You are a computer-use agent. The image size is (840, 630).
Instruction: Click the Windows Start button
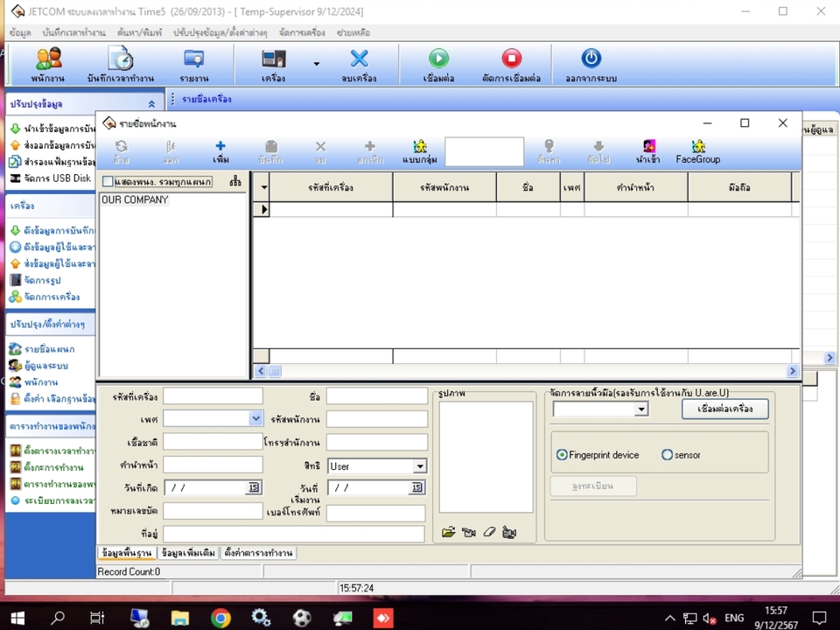click(x=17, y=618)
